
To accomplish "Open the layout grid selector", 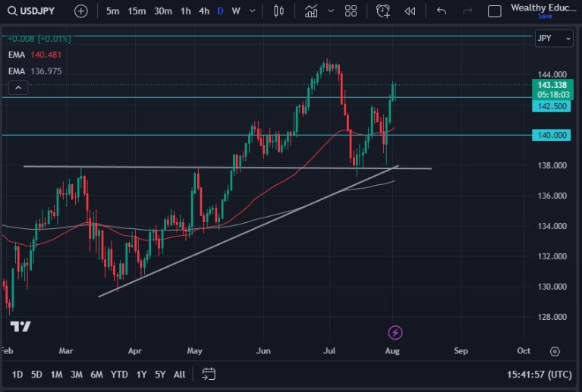I will coord(351,11).
